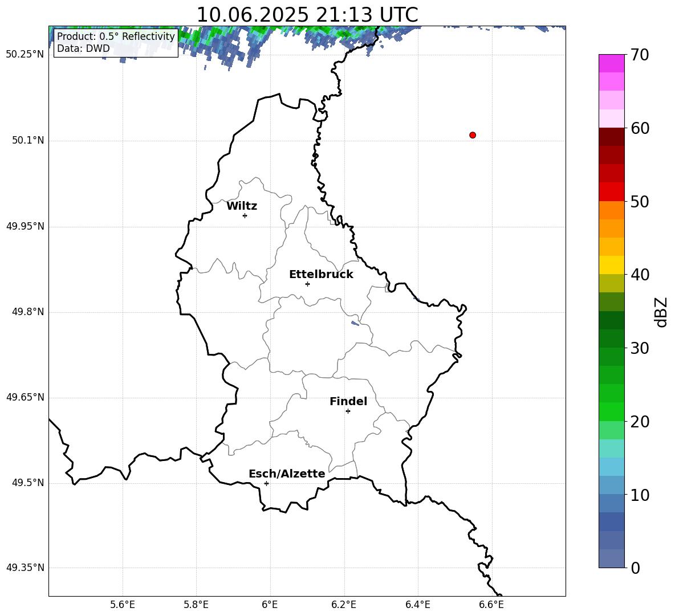Click the 49.65°N latitude label
Image resolution: width=675 pixels, height=616 pixels.
(x=25, y=397)
